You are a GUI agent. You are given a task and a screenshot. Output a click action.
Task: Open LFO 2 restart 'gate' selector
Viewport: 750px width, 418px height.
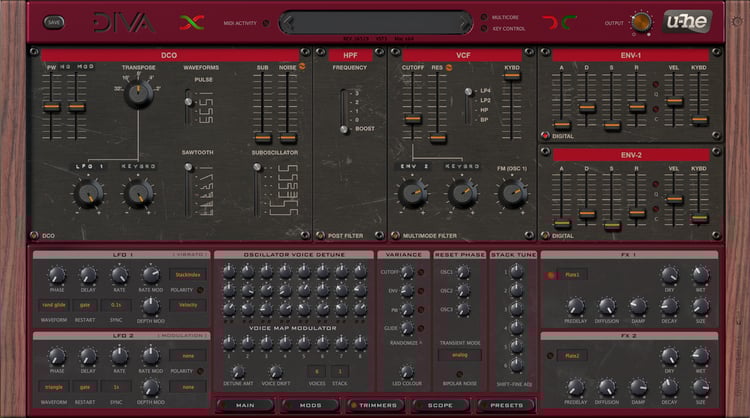click(85, 387)
